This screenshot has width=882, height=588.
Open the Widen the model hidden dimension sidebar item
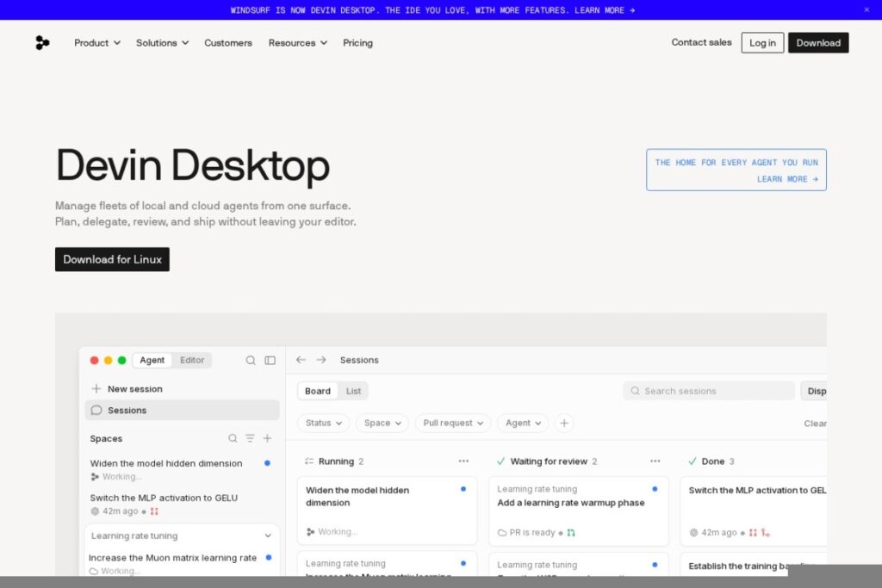tap(180, 469)
